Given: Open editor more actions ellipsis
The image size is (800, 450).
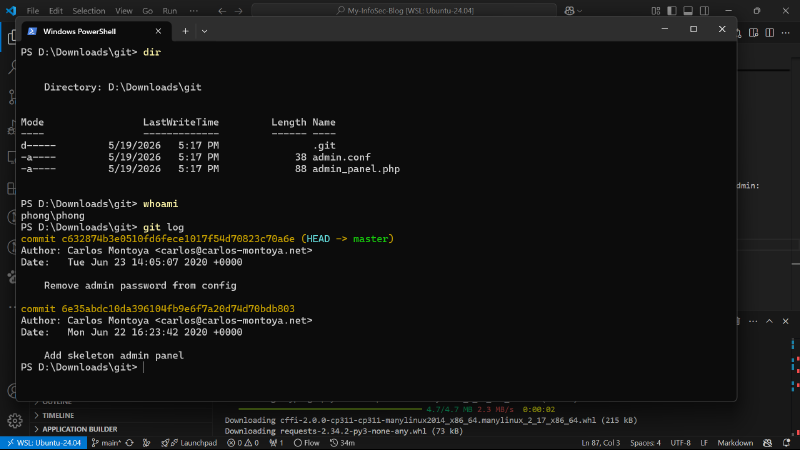Looking at the screenshot, I should point(786,33).
